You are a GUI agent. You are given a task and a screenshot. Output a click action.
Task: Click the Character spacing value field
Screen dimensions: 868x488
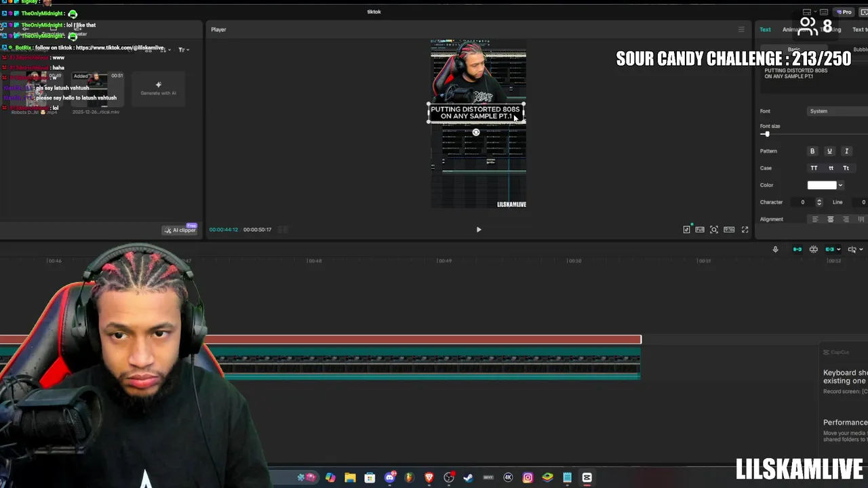[803, 202]
